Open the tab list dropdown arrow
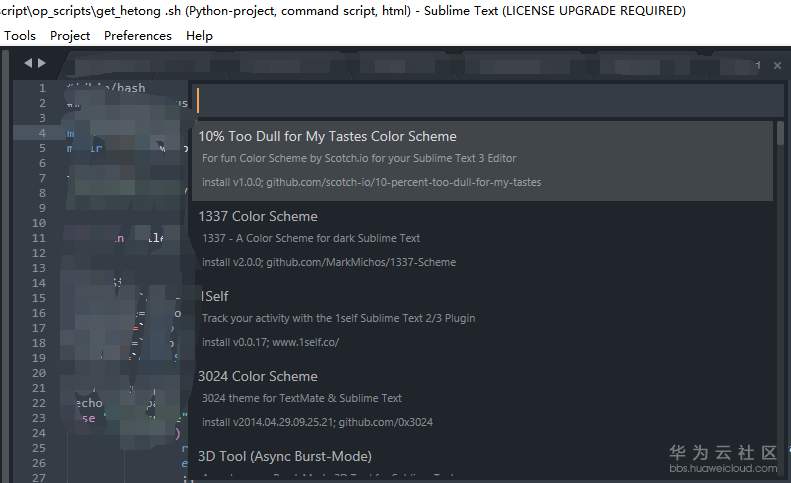This screenshot has height=483, width=791. [759, 65]
